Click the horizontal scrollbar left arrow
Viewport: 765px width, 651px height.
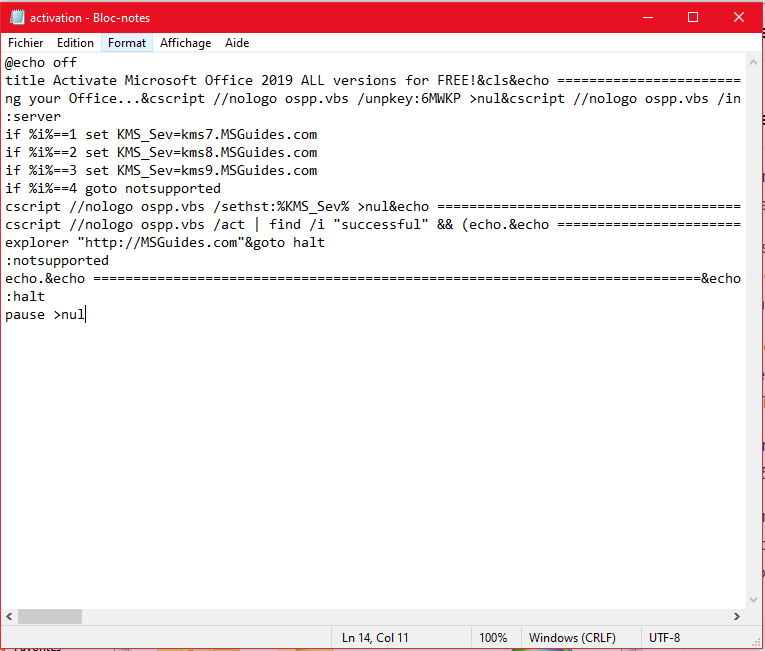[x=9, y=617]
